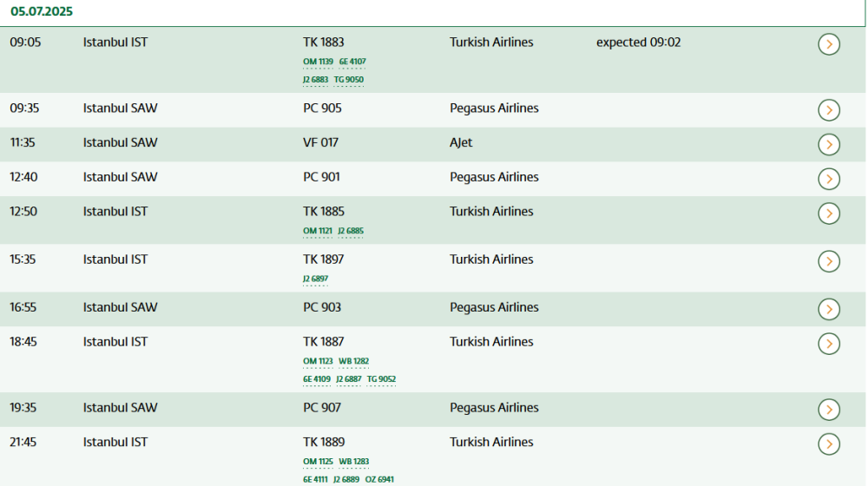868x486 pixels.
Task: Click the circled arrow for flight PC 901
Action: [829, 179]
